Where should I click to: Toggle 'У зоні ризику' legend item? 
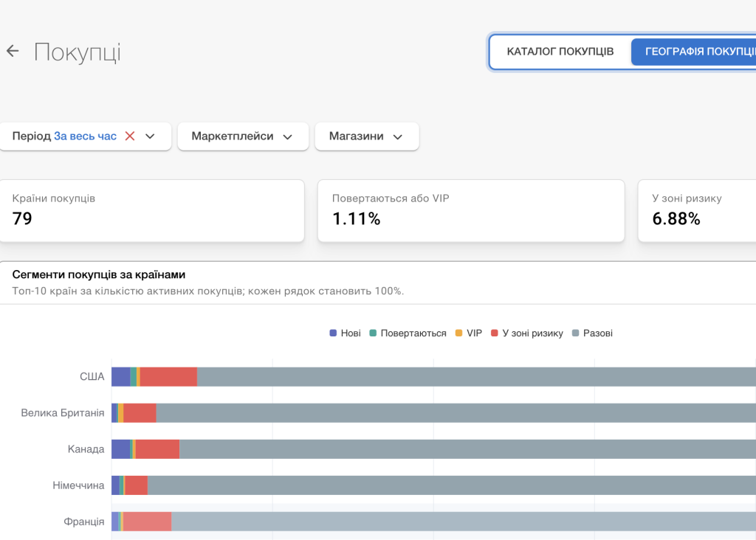pos(527,333)
